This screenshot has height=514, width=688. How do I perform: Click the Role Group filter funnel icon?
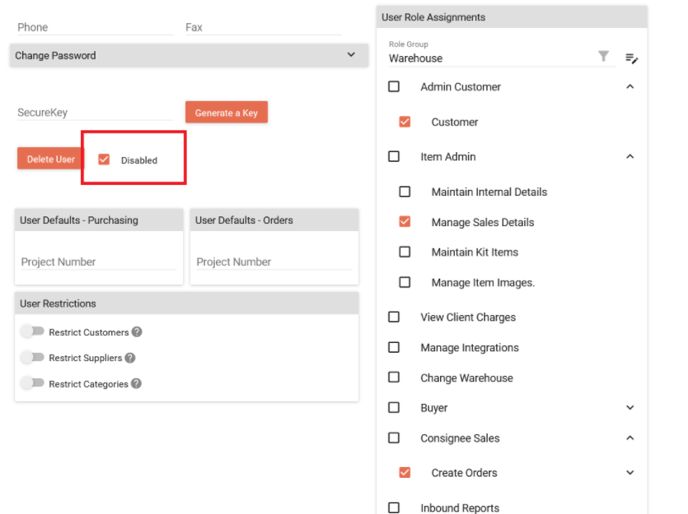coord(603,56)
